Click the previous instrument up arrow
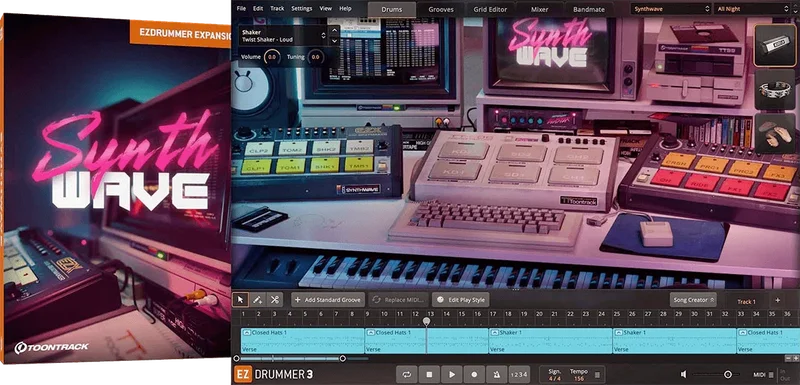Screen dimensions: 800x385 coord(334,30)
